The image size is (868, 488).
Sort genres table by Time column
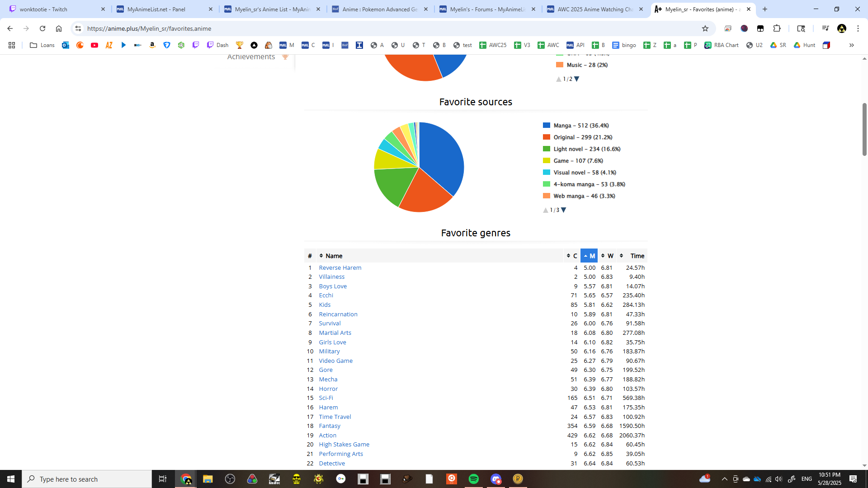pos(637,256)
